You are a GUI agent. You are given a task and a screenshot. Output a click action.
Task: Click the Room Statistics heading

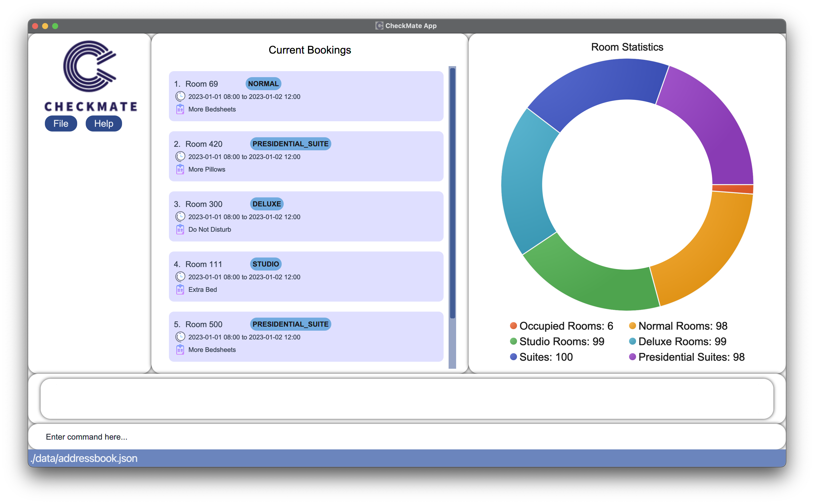pos(627,47)
